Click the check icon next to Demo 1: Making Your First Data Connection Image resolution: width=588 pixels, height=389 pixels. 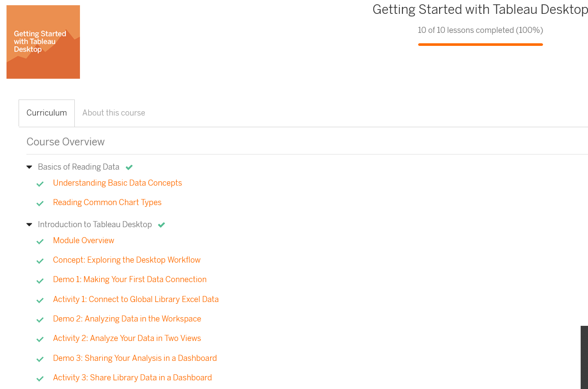point(40,280)
